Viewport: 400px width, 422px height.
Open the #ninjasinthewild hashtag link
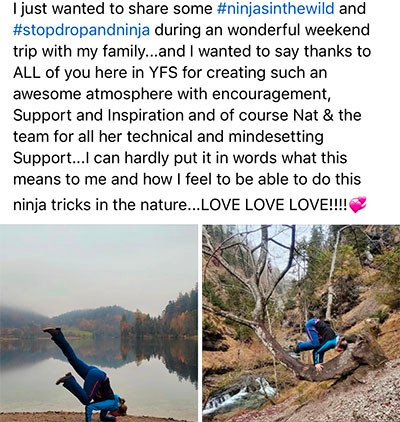coord(275,9)
